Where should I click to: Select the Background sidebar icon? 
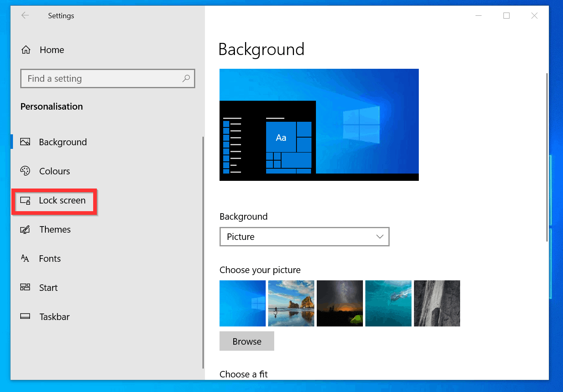point(25,142)
